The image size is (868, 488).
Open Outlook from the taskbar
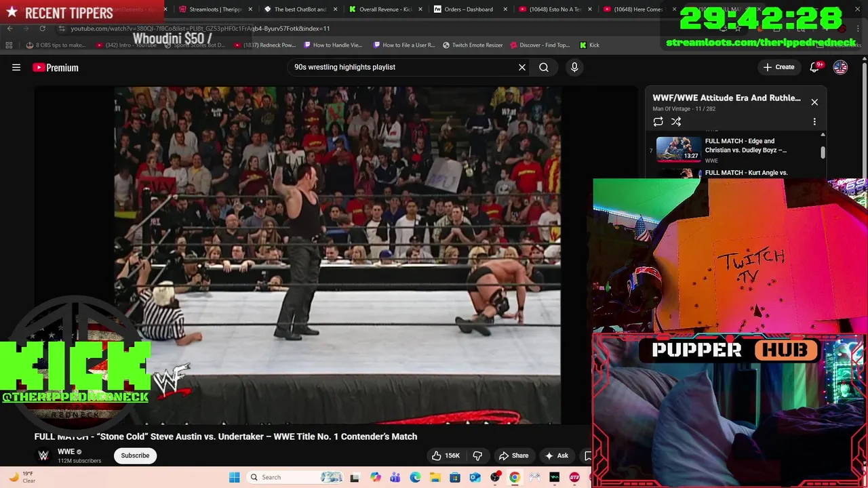[475, 477]
